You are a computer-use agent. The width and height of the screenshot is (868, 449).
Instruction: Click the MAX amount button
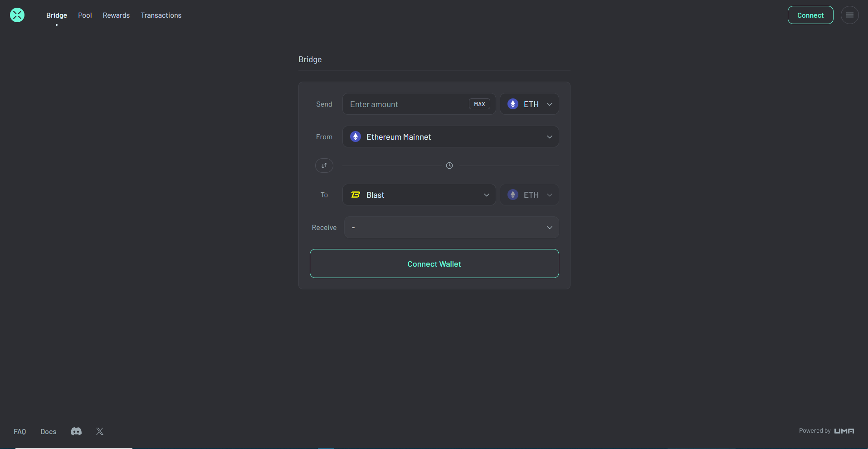tap(479, 104)
